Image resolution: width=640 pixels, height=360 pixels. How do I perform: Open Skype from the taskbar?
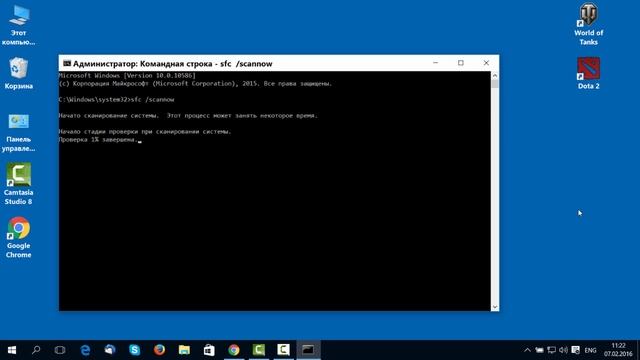[135, 350]
